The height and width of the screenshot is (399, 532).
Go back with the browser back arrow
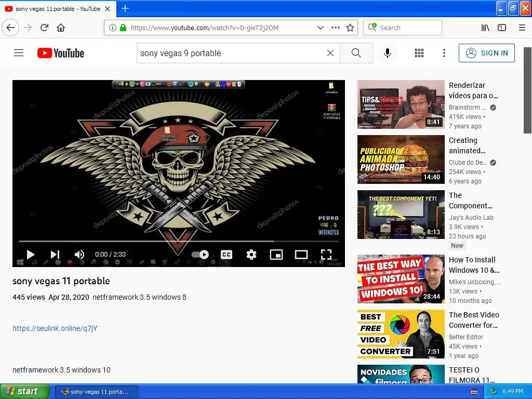tap(10, 28)
